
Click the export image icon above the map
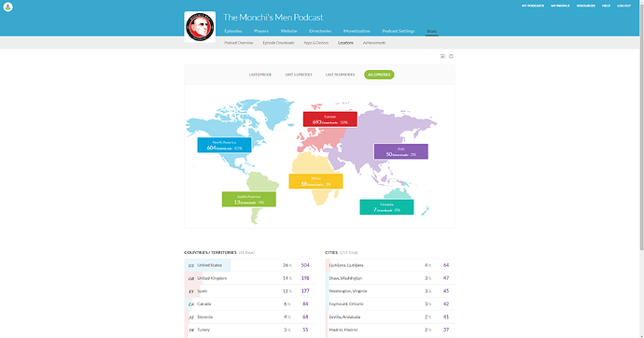[442, 56]
